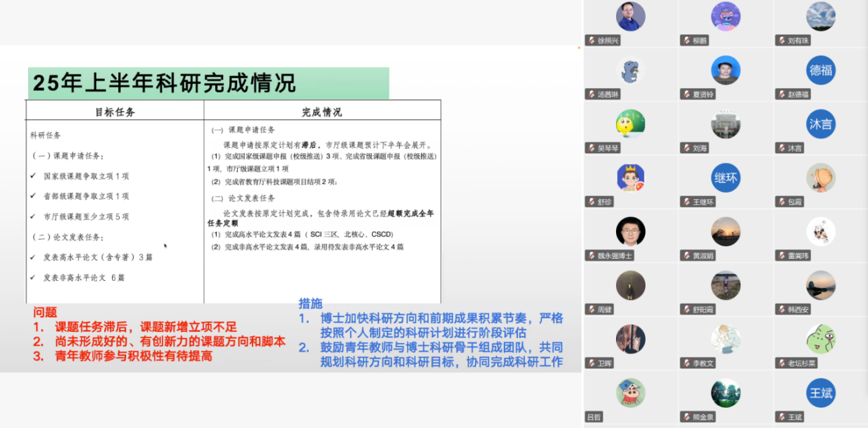Click 吕哲's cartoon avatar
The height and width of the screenshot is (428, 868).
click(x=630, y=393)
